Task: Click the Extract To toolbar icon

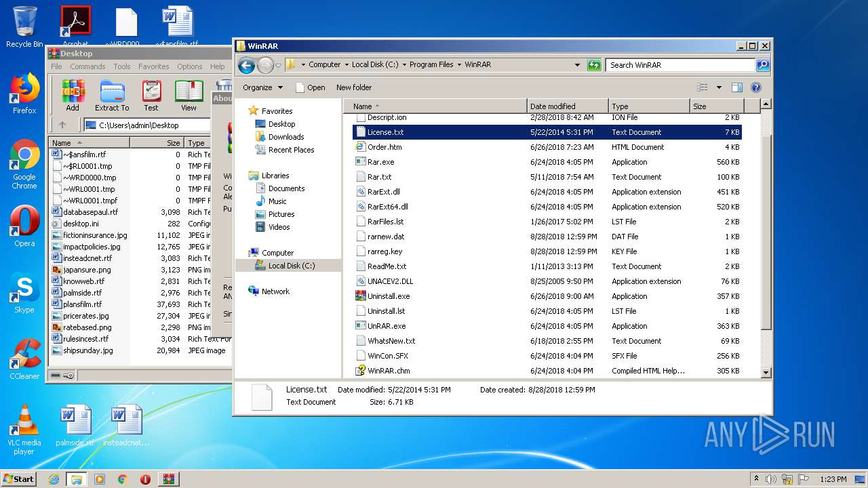Action: [112, 95]
